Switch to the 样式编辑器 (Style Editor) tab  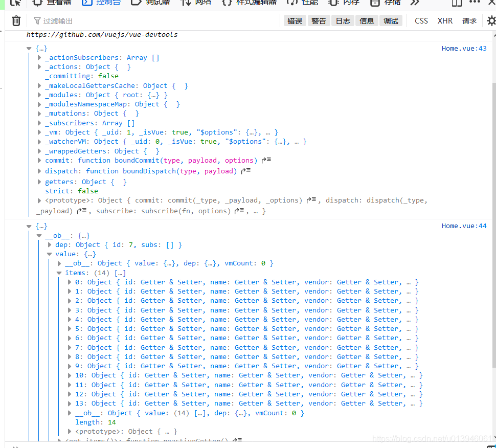tap(249, 3)
